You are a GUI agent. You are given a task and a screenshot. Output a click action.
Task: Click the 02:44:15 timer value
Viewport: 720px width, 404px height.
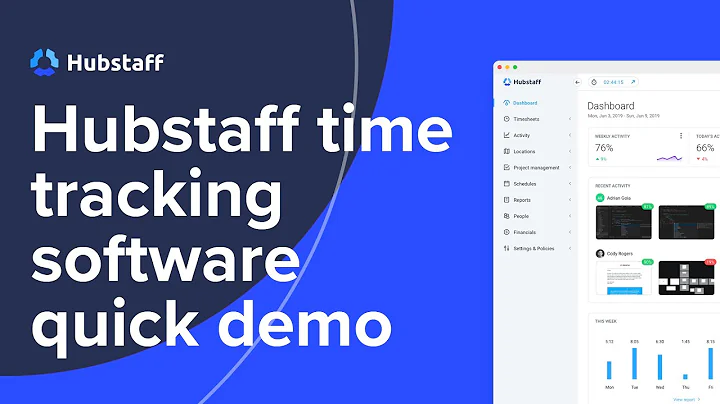[x=613, y=82]
